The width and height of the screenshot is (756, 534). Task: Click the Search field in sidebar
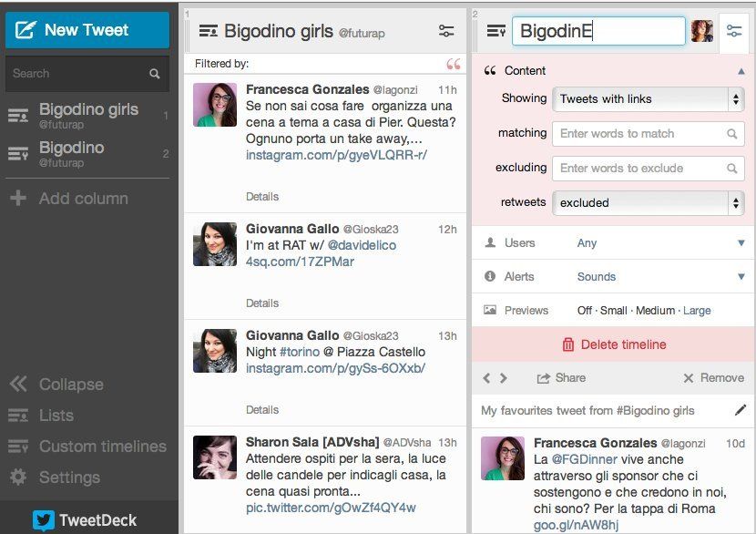click(87, 73)
